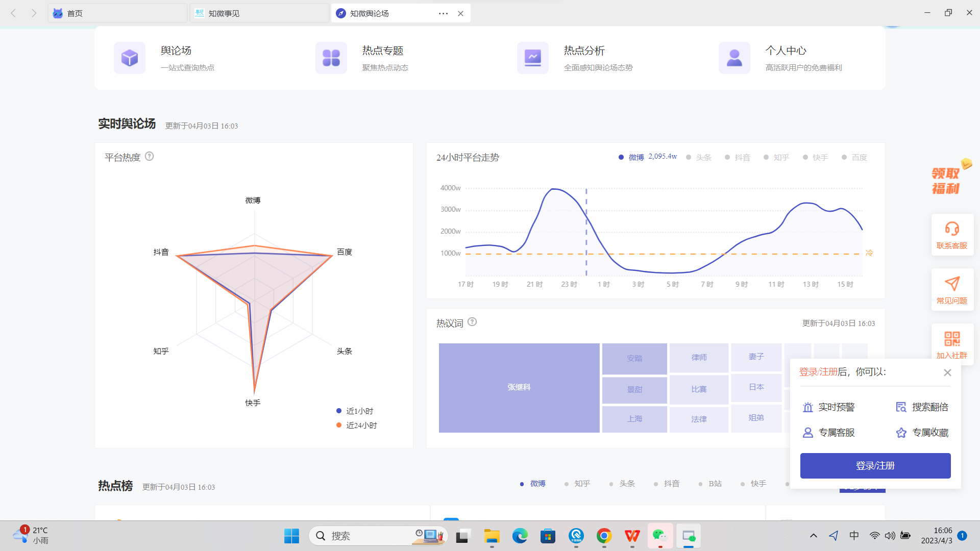Open Google Chrome from taskbar
980x551 pixels.
604,536
